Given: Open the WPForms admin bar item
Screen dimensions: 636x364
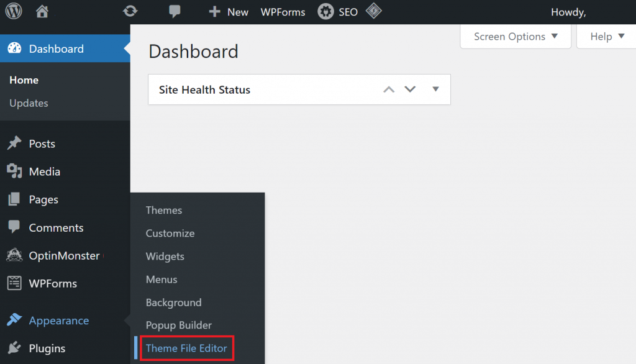Looking at the screenshot, I should (x=283, y=12).
